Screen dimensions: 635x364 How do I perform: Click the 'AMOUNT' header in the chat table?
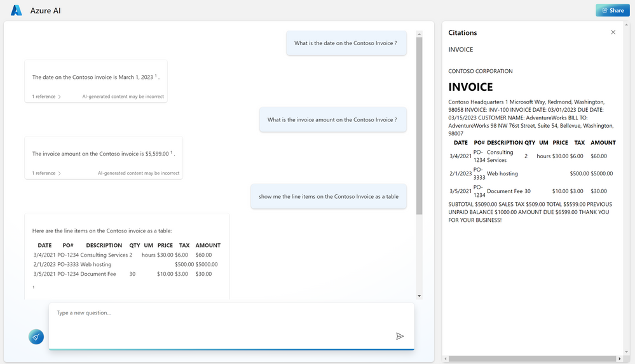pyautogui.click(x=208, y=245)
